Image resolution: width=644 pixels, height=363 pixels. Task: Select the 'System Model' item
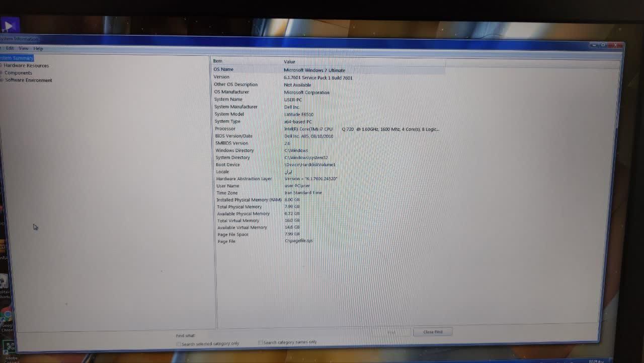pos(229,114)
